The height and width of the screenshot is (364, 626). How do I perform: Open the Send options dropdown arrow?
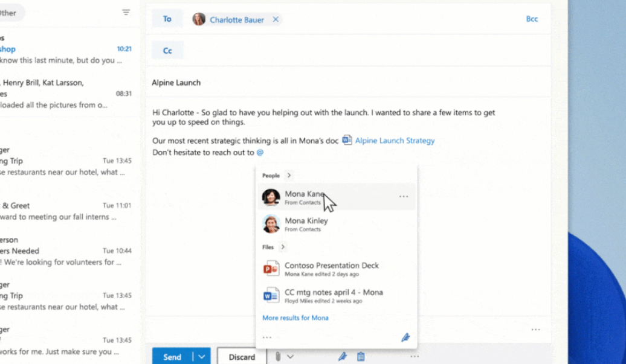click(202, 357)
